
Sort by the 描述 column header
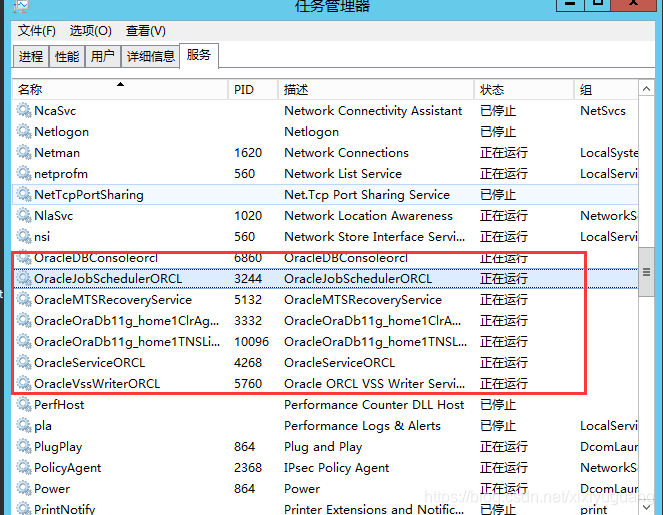click(x=376, y=90)
